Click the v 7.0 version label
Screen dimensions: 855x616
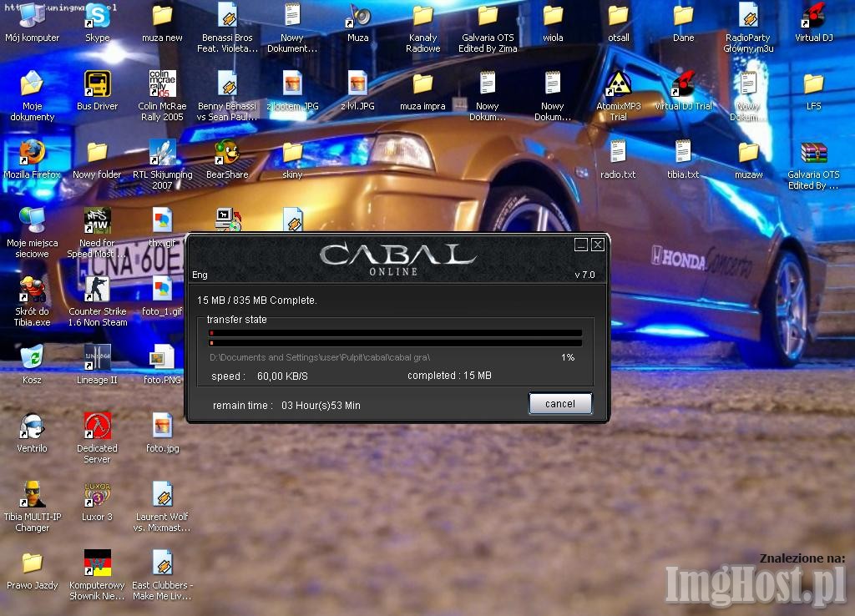584,275
